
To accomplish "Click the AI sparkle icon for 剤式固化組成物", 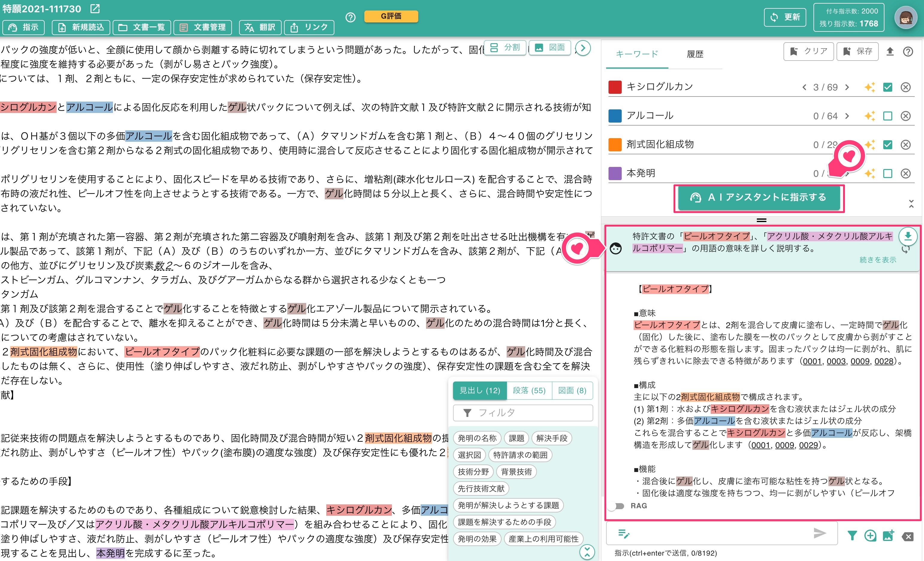I will [870, 144].
